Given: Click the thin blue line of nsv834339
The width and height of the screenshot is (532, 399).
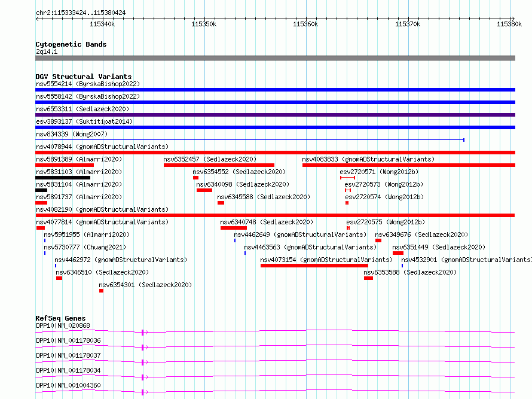Looking at the screenshot, I should (x=250, y=140).
